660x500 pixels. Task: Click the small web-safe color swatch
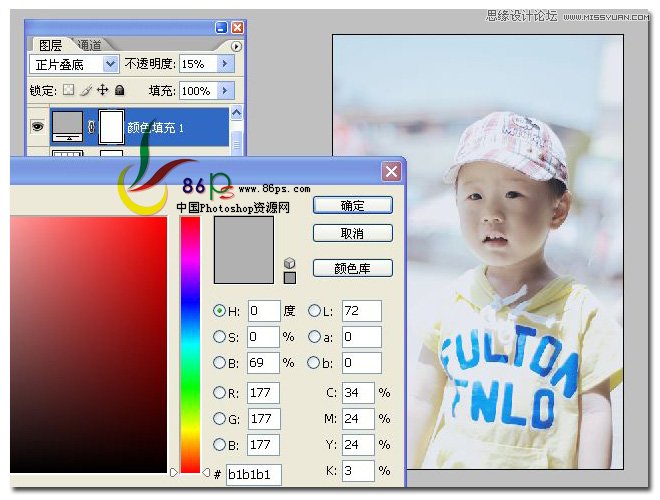290,278
